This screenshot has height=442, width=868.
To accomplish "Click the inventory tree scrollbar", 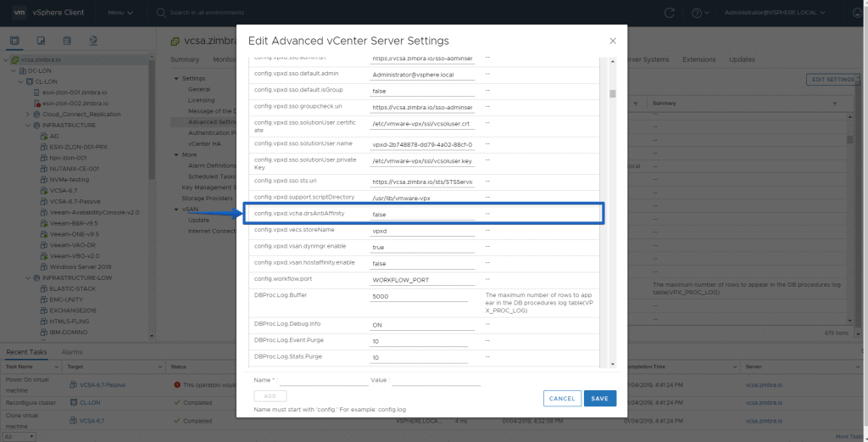I will tap(152, 120).
